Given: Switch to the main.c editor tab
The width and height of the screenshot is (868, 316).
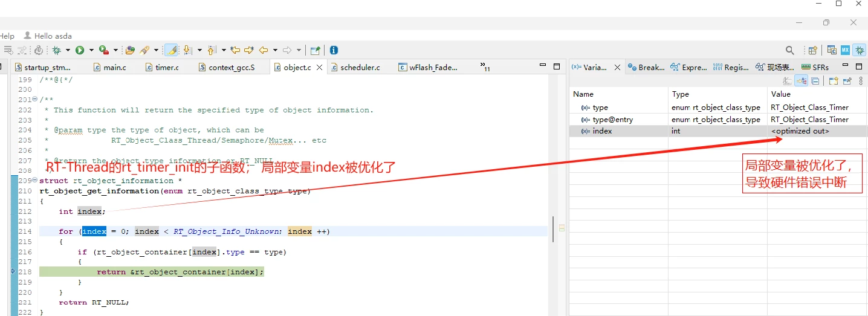Looking at the screenshot, I should click(109, 68).
